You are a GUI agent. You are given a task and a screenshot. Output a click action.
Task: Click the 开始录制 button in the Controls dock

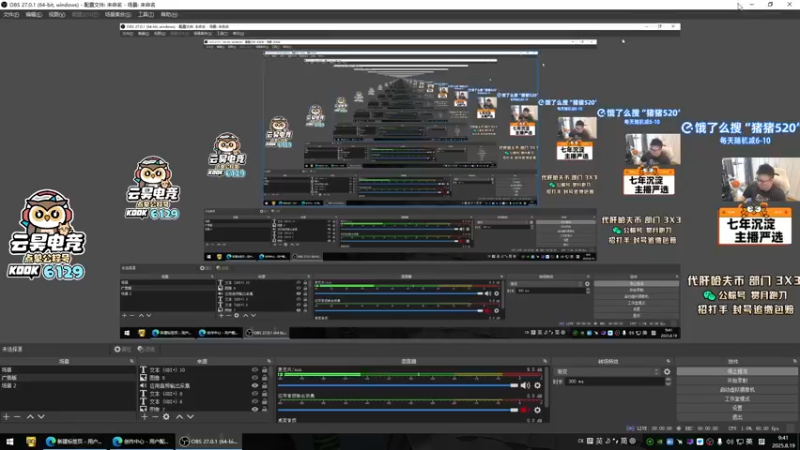[737, 381]
